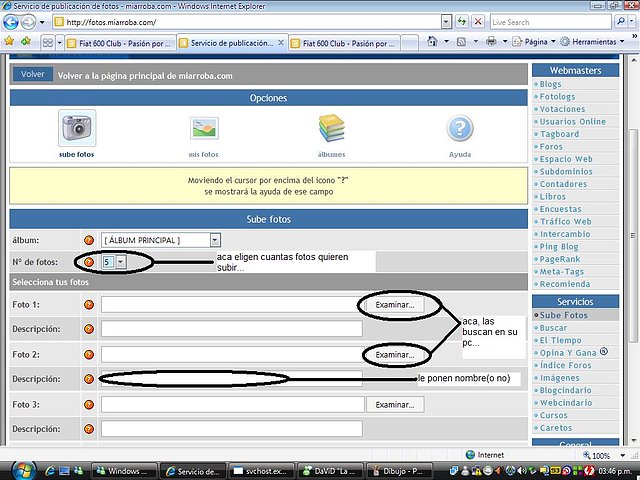
Task: Click help icon beside Foto 2
Action: point(89,354)
